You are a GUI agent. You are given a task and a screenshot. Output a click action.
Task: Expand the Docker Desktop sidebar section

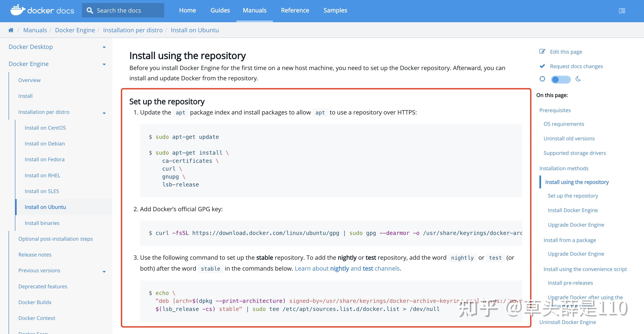coord(104,47)
